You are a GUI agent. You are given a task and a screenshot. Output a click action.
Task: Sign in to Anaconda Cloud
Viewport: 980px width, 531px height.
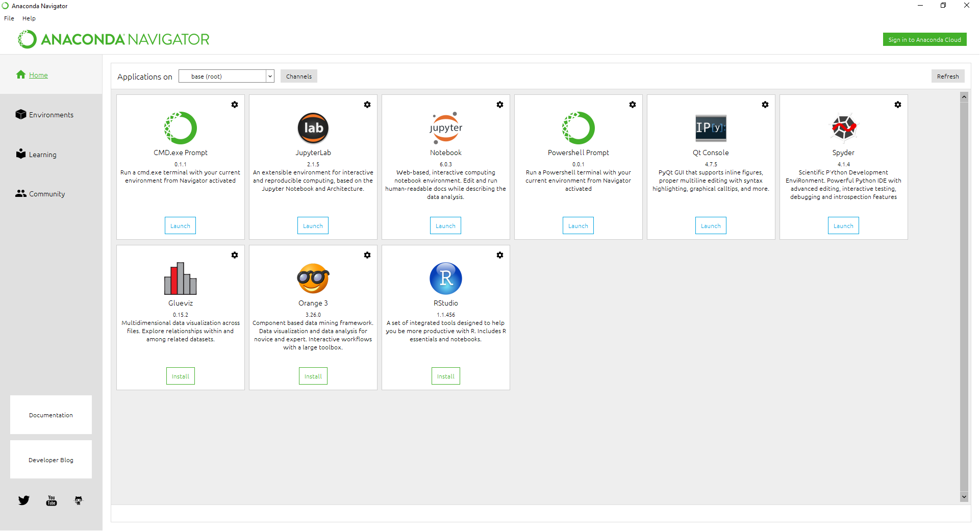925,39
